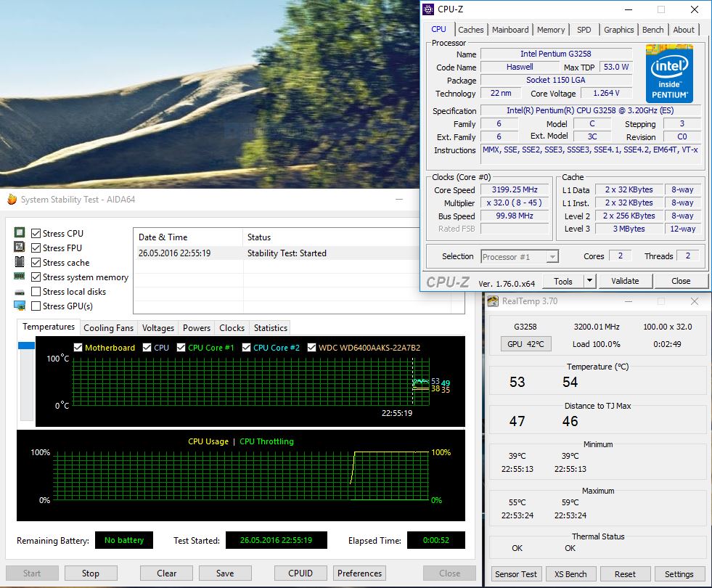Click the memory module icon beside Stress system memory

20,277
